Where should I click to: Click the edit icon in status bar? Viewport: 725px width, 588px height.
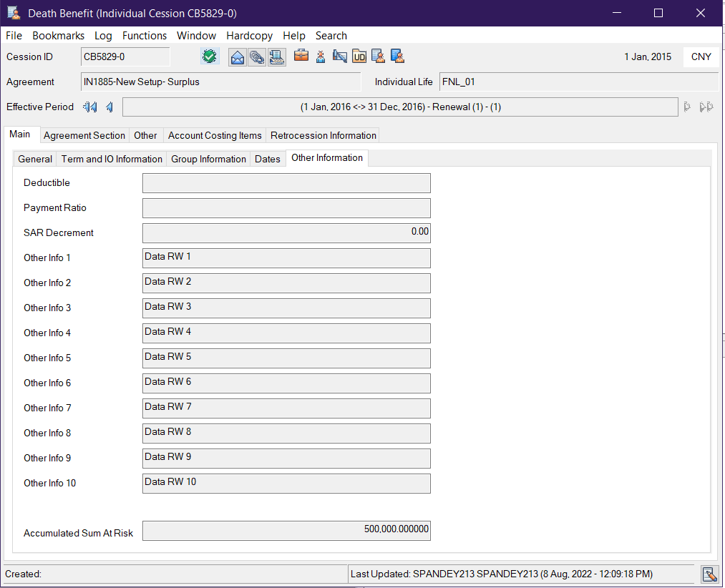click(709, 574)
